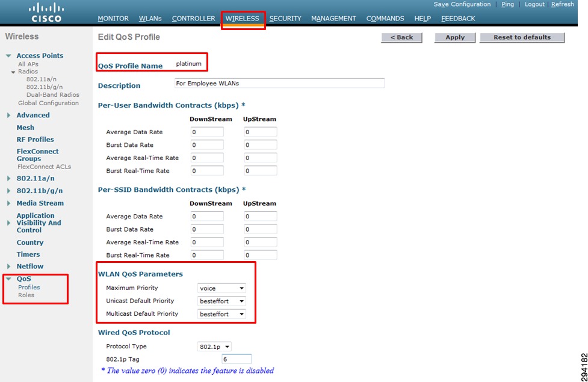Open the FEEDBACK menu
Viewport: 588px width, 382px height.
[x=458, y=19]
